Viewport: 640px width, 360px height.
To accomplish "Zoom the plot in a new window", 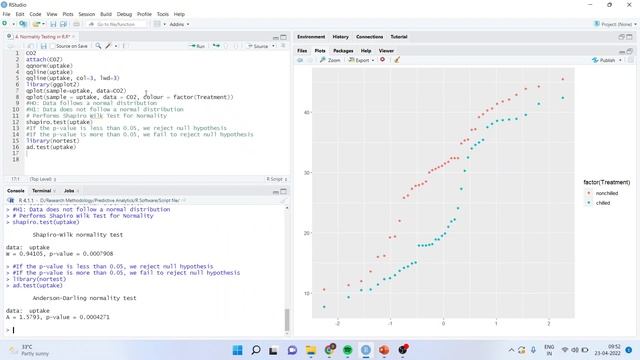I will pos(330,60).
